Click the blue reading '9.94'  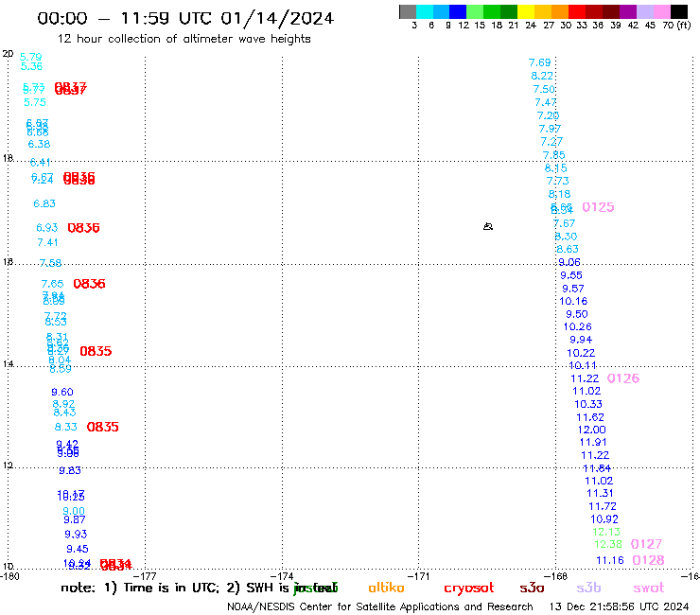[581, 340]
